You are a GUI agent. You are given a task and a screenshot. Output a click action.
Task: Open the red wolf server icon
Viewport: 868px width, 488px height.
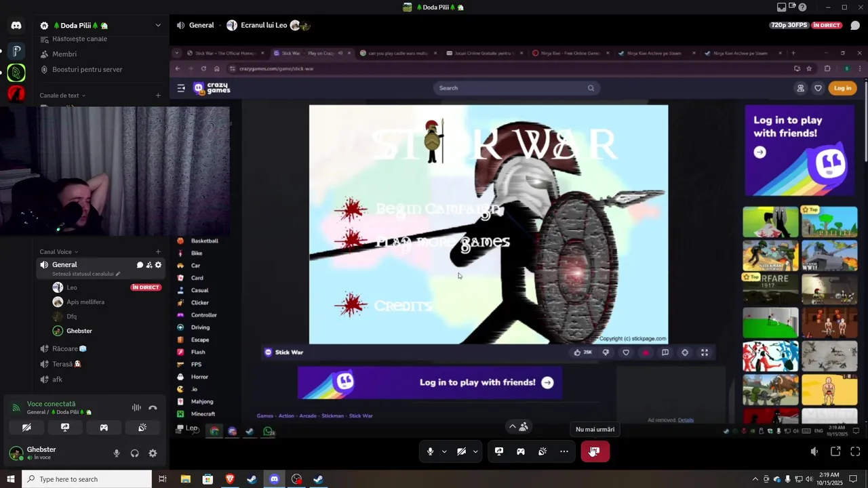click(x=16, y=94)
